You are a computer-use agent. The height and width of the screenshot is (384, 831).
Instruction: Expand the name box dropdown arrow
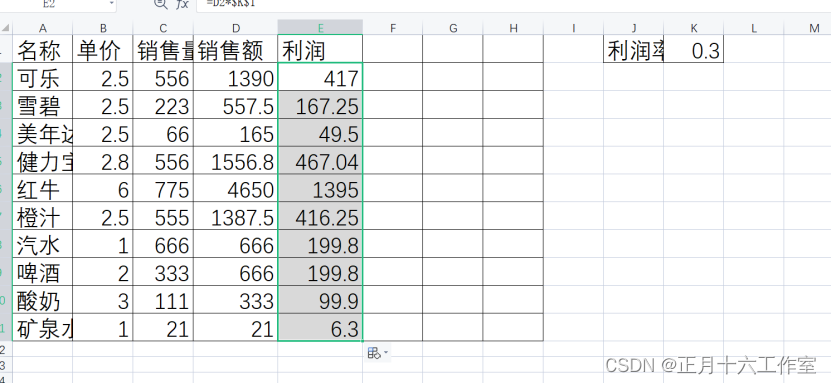click(x=111, y=3)
